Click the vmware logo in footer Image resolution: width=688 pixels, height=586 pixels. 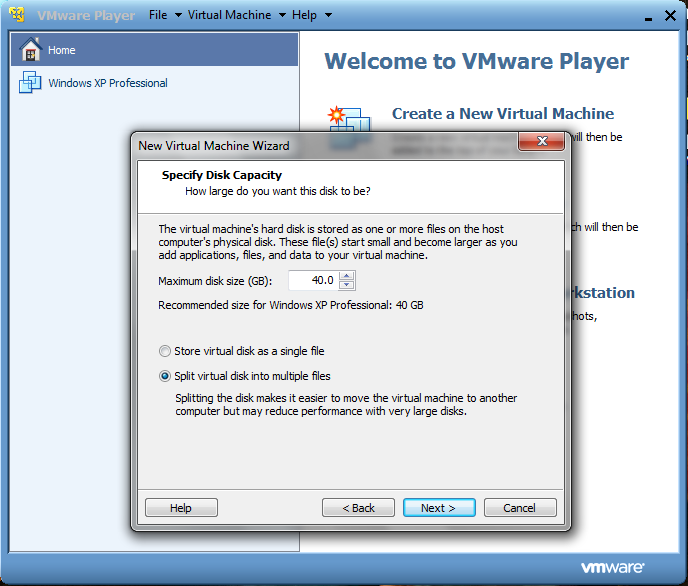pyautogui.click(x=613, y=567)
